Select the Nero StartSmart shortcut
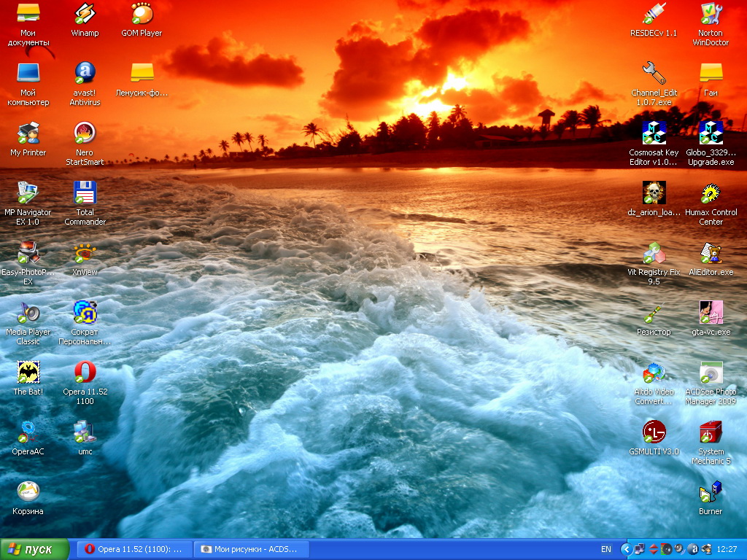The height and width of the screenshot is (560, 747). (x=85, y=133)
